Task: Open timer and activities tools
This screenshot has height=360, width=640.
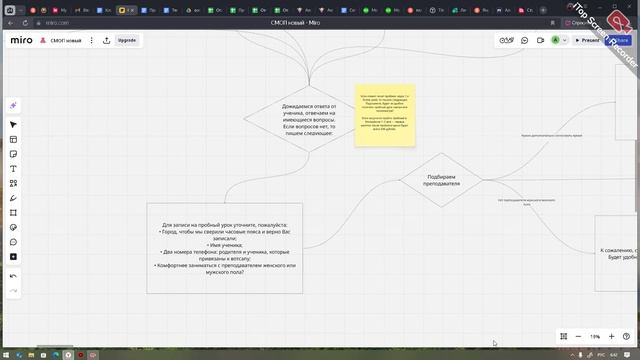Action: pyautogui.click(x=507, y=40)
